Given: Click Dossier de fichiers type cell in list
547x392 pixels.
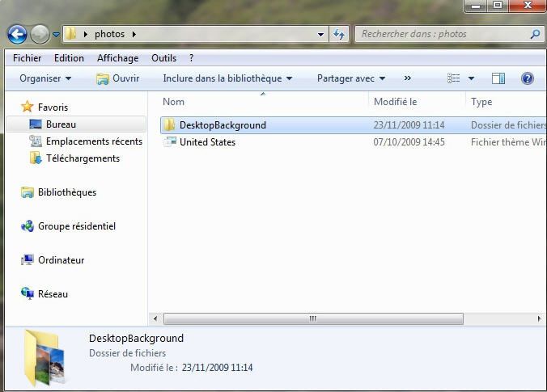Looking at the screenshot, I should pyautogui.click(x=509, y=125).
